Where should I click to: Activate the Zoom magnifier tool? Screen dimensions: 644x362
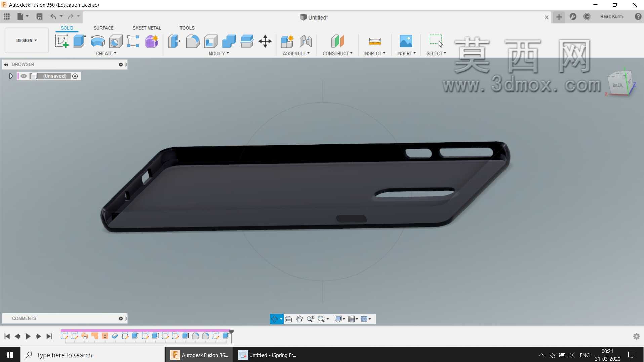pos(310,319)
